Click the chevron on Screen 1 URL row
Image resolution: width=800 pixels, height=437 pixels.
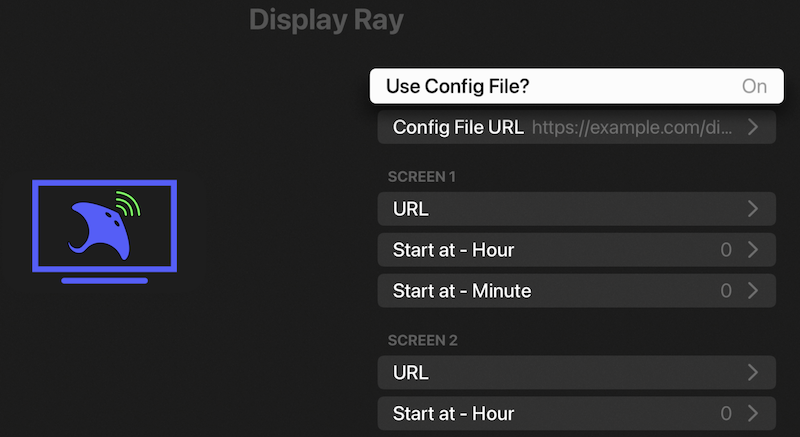tap(753, 209)
